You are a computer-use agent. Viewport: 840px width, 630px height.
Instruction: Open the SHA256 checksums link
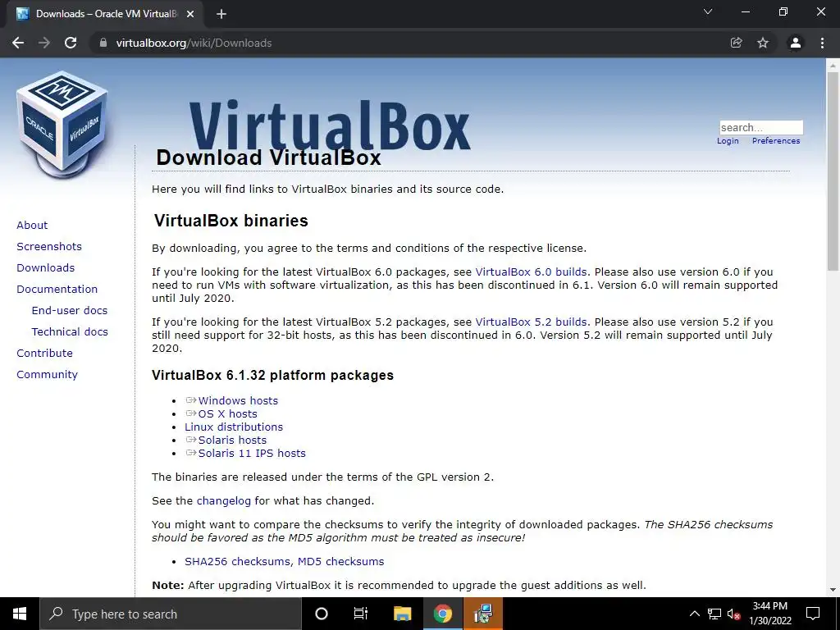tap(239, 561)
